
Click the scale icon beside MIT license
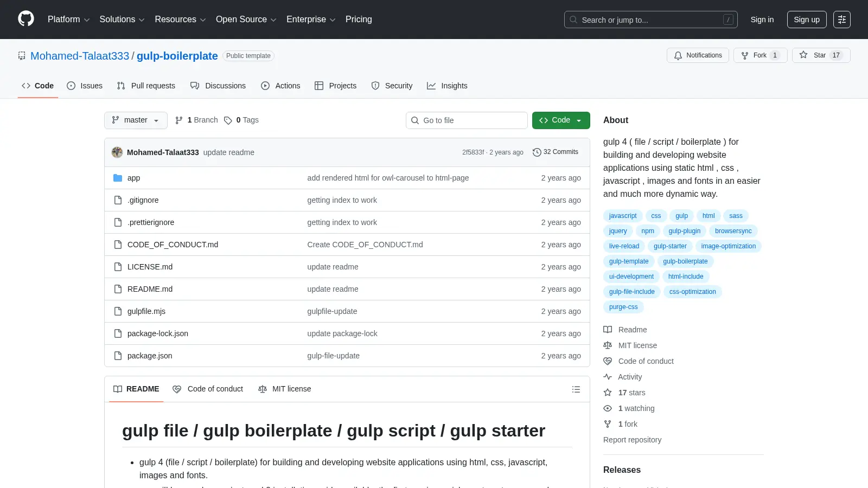click(x=608, y=345)
